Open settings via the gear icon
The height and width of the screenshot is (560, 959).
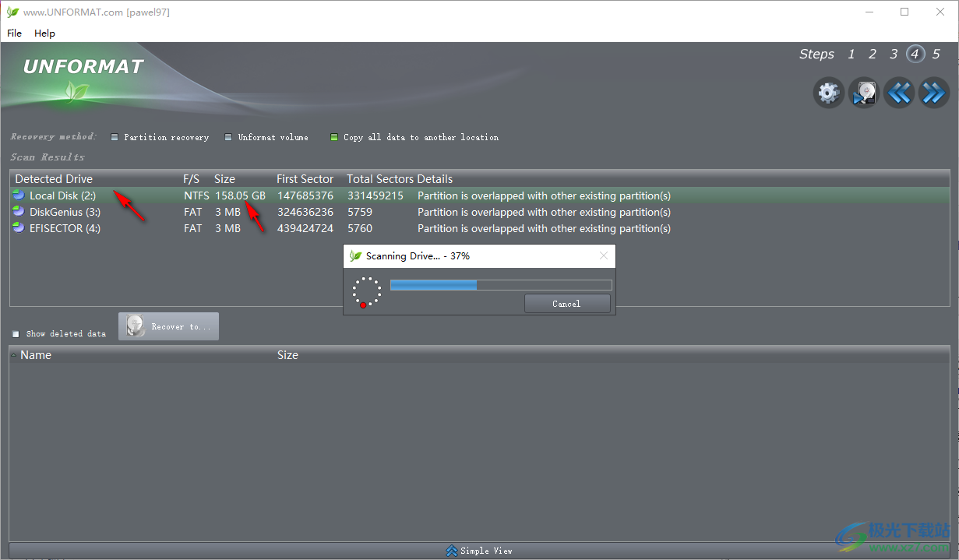(x=828, y=93)
